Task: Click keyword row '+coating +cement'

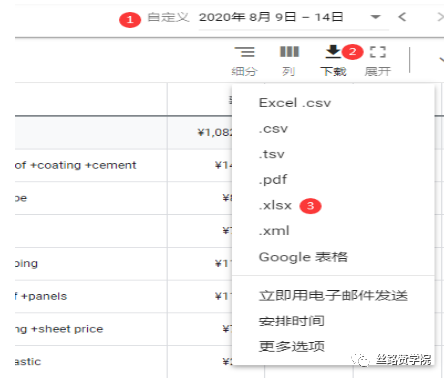Action: tap(76, 165)
